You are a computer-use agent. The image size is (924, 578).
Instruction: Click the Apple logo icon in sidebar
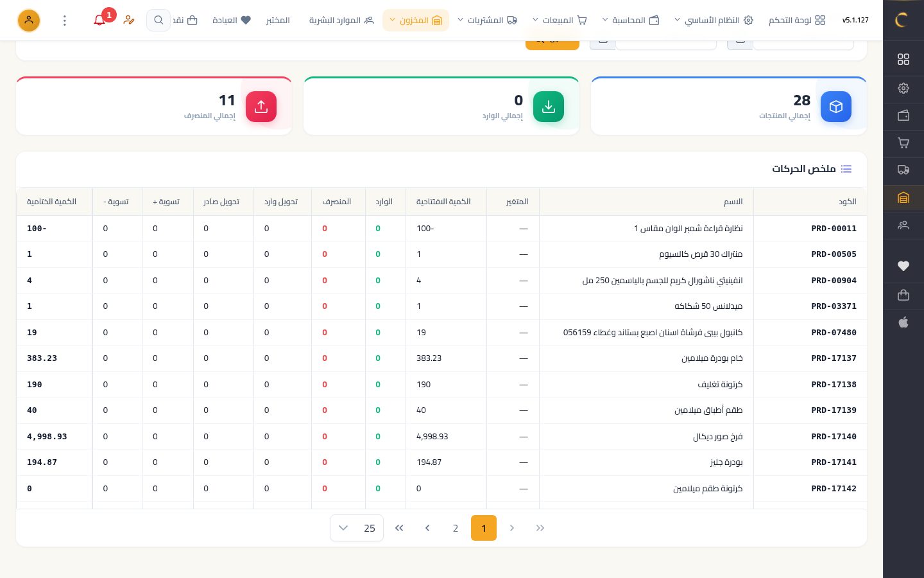tap(903, 322)
